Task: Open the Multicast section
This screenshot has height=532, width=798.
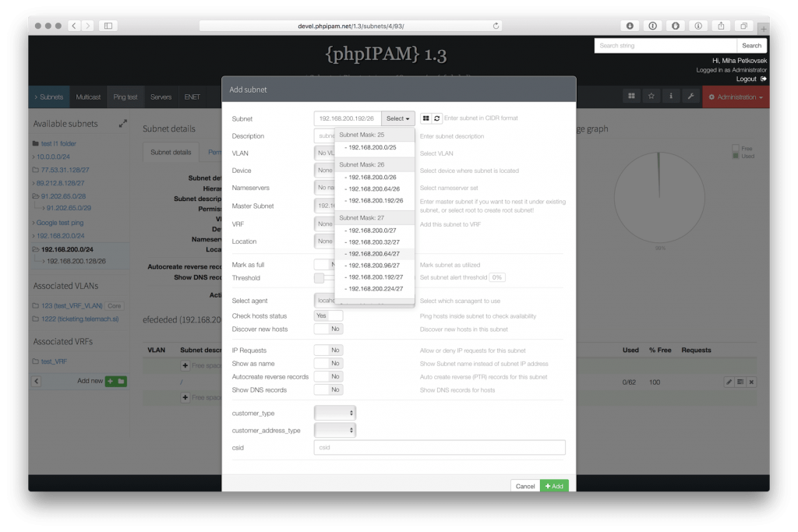Action: [88, 97]
